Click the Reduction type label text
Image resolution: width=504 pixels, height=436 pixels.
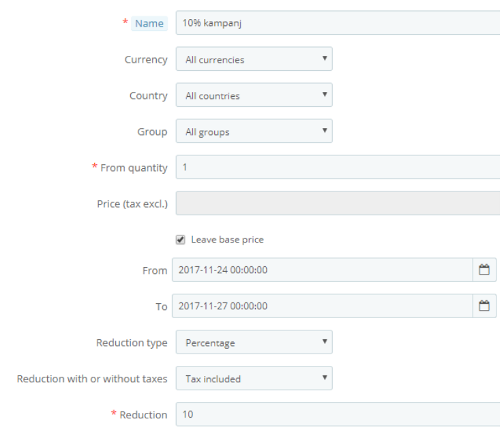132,343
